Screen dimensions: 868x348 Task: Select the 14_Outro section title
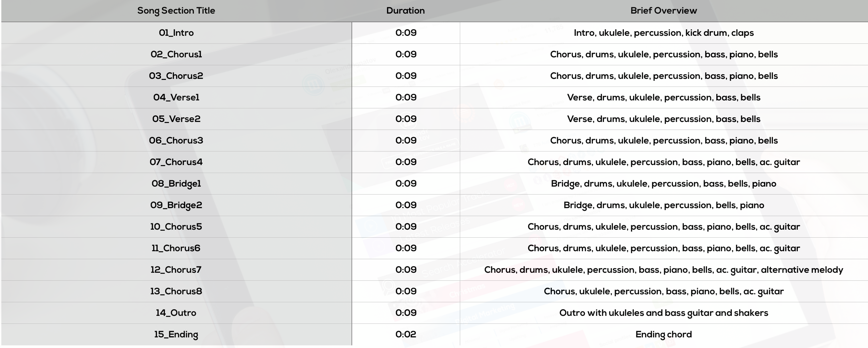coord(176,313)
